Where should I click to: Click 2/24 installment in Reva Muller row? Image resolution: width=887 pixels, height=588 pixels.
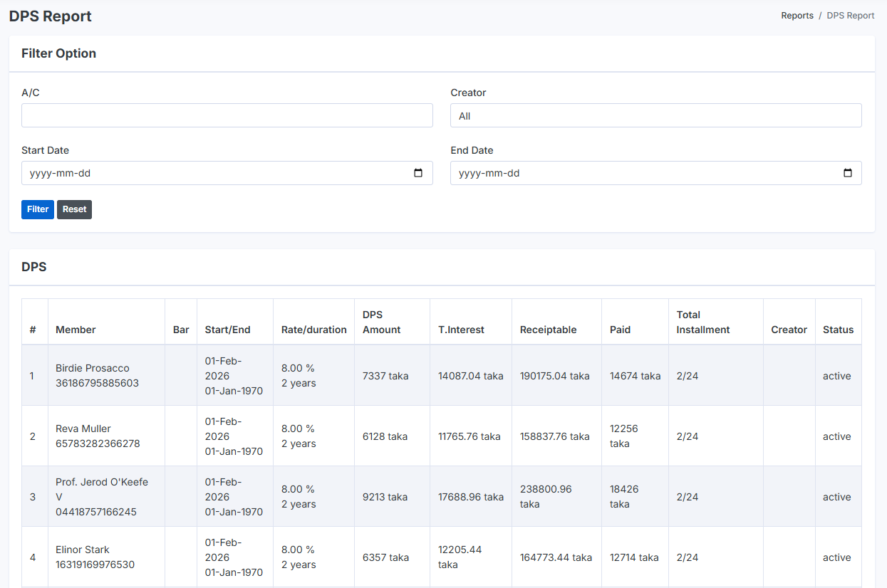687,436
